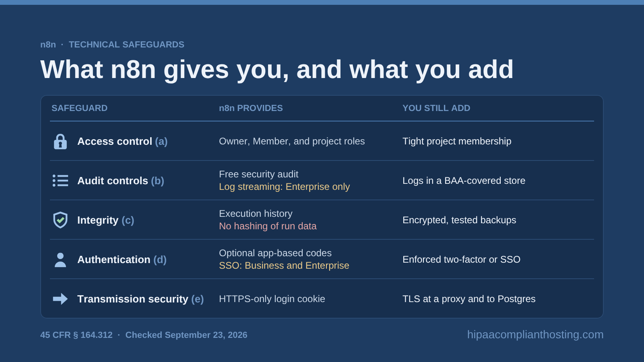Click the main slide title heading
The height and width of the screenshot is (362, 644).
click(277, 70)
